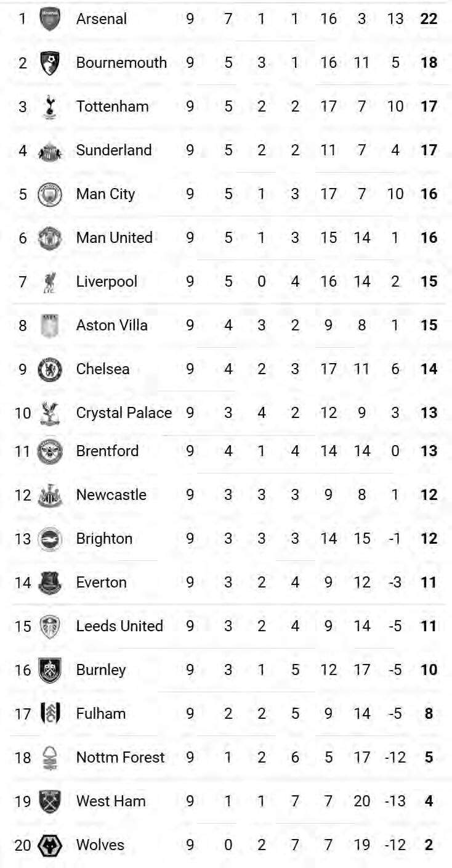The height and width of the screenshot is (868, 452).
Task: Select the Aston Villa team name
Action: click(112, 325)
